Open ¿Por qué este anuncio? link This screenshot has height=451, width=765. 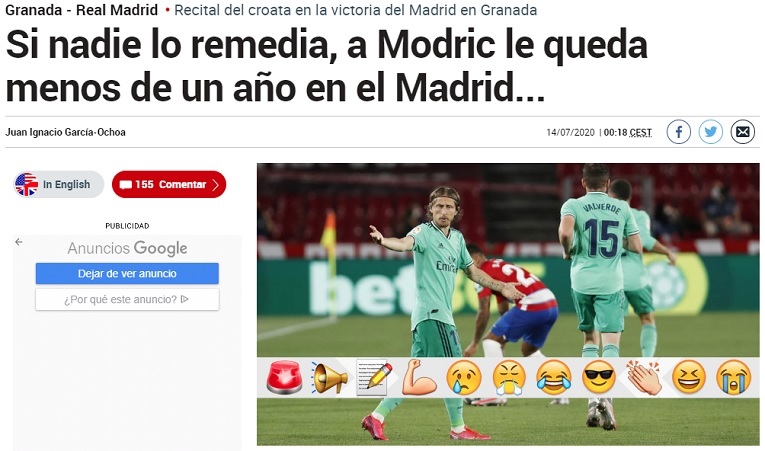click(x=127, y=300)
